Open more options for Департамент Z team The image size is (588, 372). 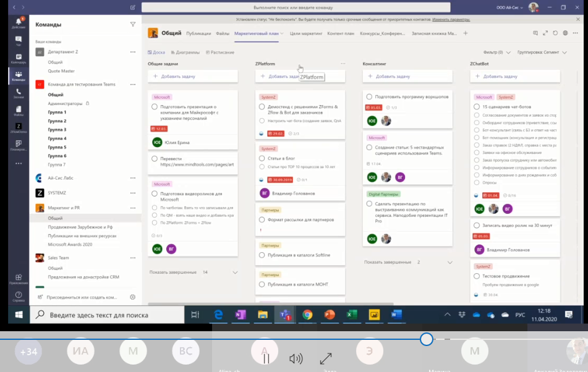point(133,52)
